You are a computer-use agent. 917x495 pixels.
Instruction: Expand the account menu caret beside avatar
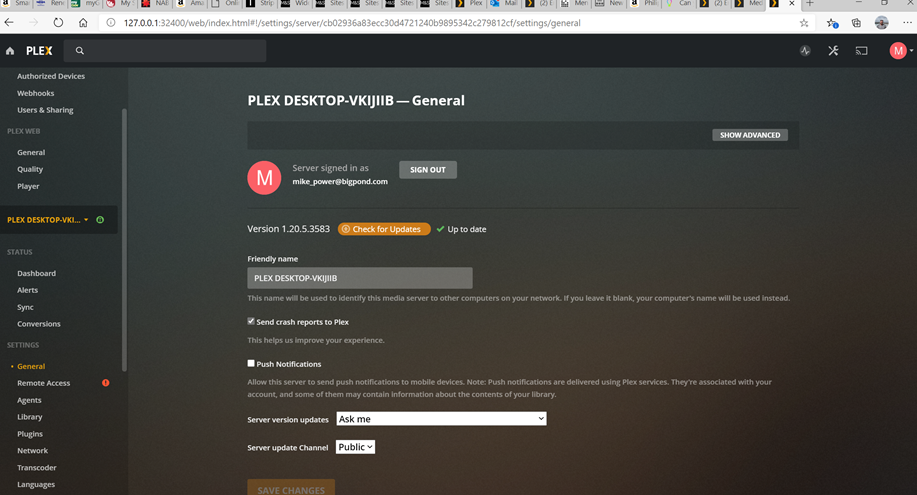click(911, 51)
